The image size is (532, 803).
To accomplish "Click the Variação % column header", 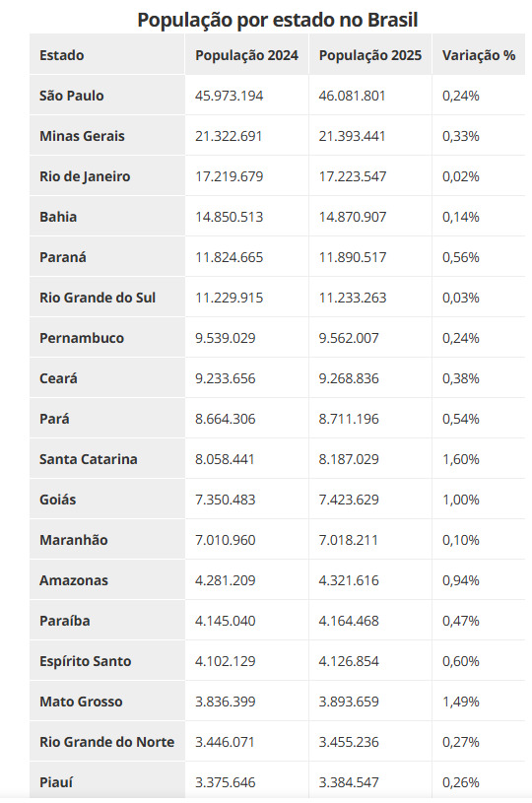I will pyautogui.click(x=479, y=55).
